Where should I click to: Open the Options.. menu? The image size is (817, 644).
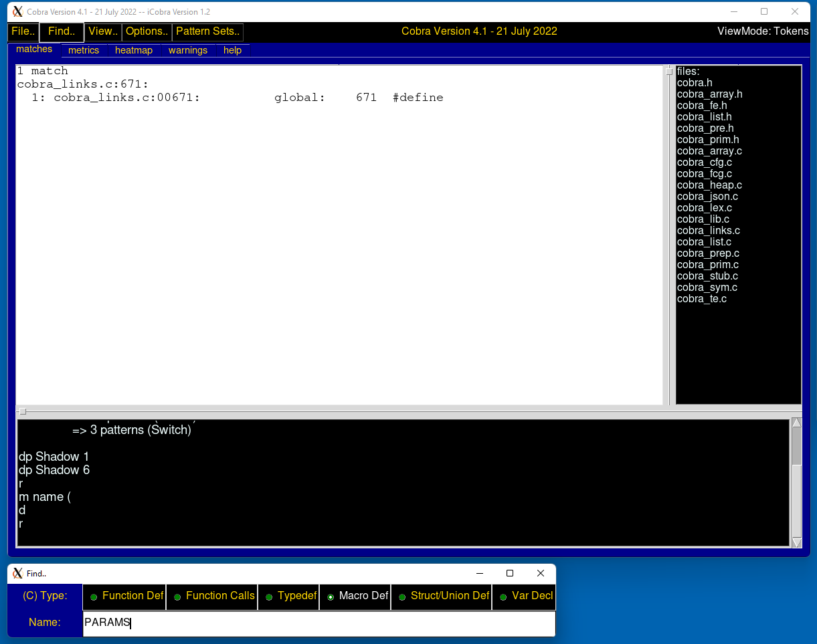click(147, 31)
